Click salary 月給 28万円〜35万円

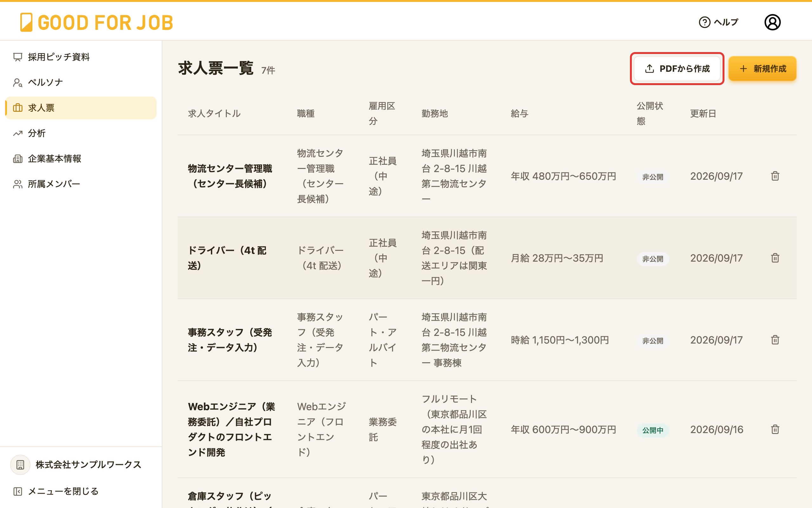click(x=557, y=258)
